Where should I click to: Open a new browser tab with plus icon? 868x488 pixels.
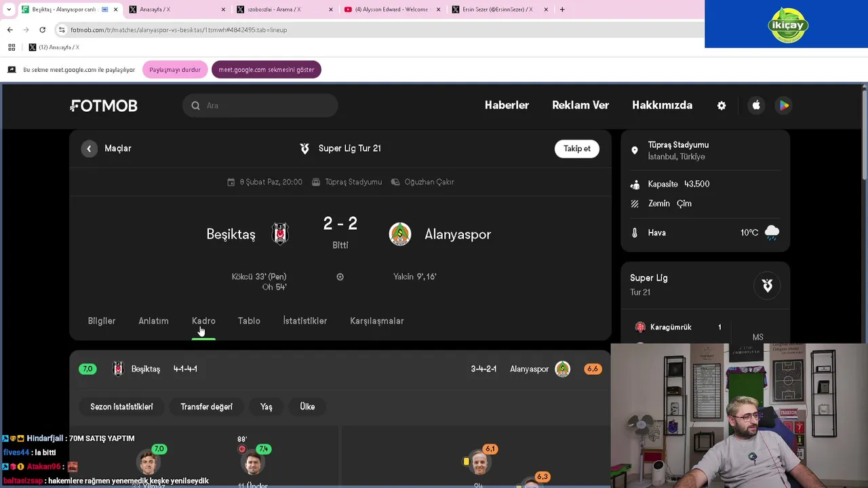562,9
